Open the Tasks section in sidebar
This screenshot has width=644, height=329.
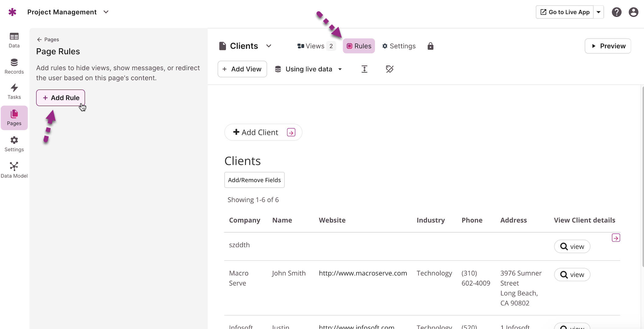(14, 92)
